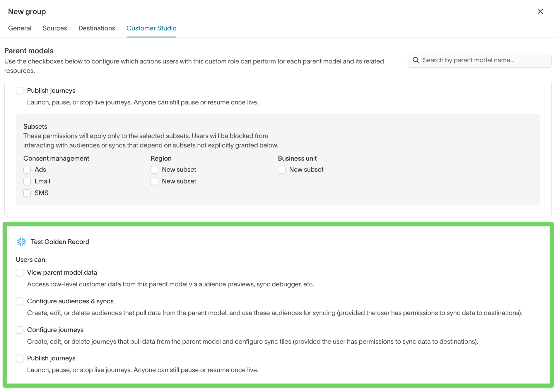Image resolution: width=557 pixels, height=392 pixels.
Task: Switch to the General tab
Action: click(20, 28)
